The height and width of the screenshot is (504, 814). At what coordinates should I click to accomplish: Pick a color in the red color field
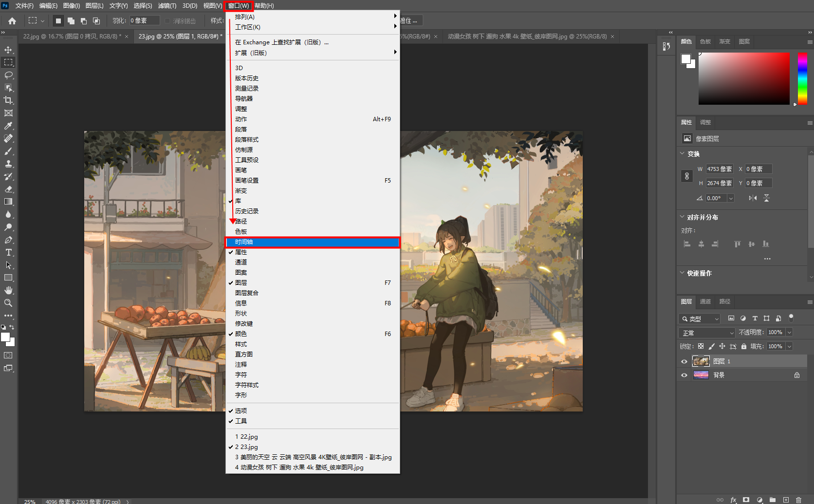(744, 78)
